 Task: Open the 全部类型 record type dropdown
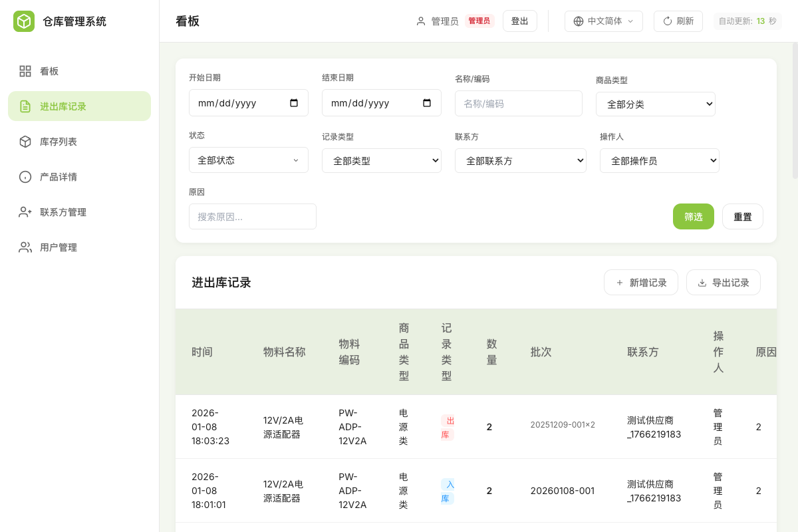tap(382, 160)
